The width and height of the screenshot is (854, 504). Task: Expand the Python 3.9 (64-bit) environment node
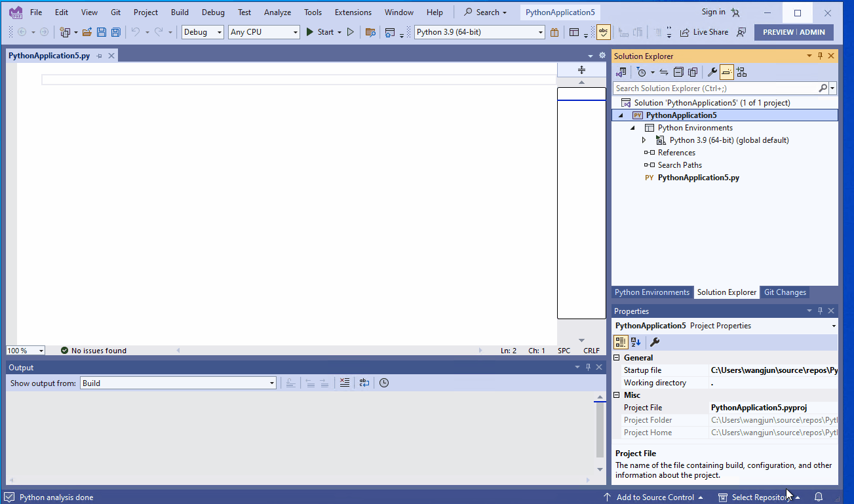[x=644, y=140]
